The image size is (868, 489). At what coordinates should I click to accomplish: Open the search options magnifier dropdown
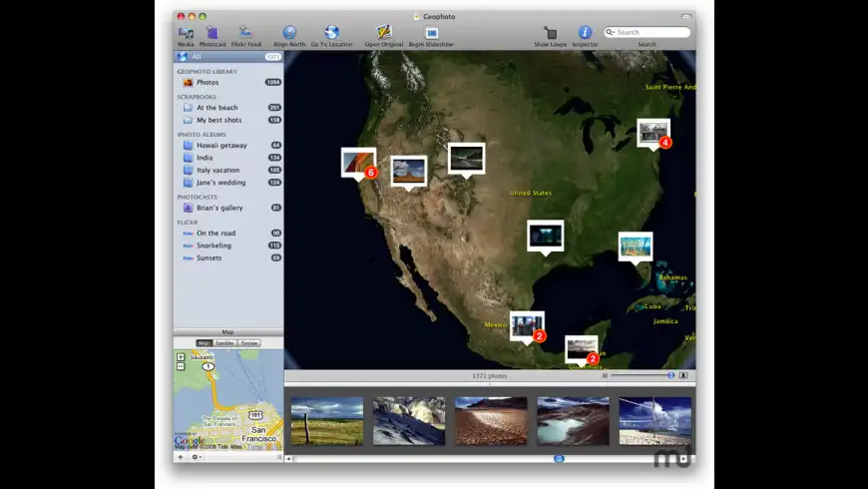click(x=611, y=32)
